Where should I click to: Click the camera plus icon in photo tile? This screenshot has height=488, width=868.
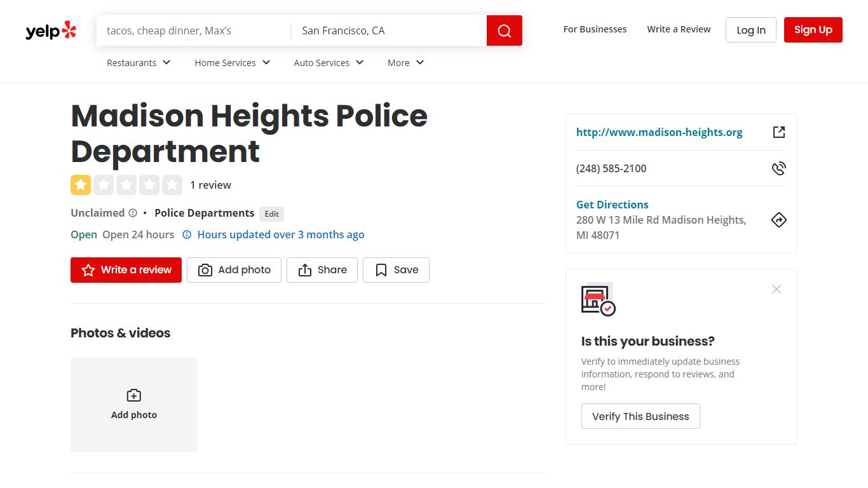tap(134, 395)
